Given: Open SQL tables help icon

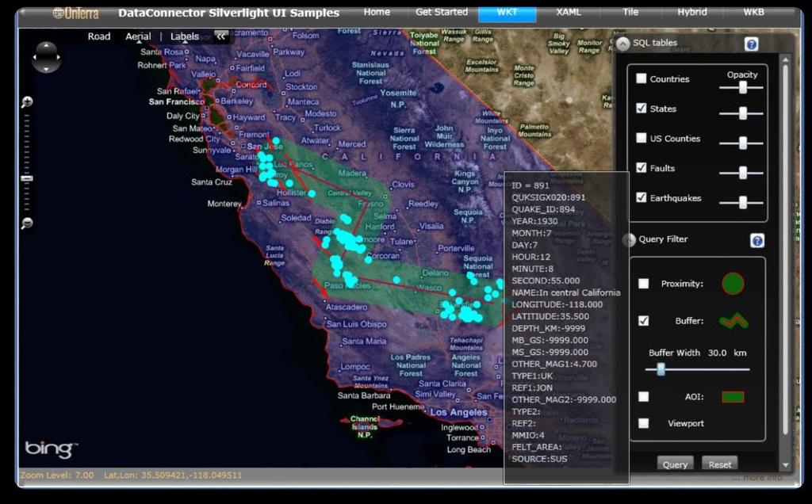Looking at the screenshot, I should click(752, 44).
